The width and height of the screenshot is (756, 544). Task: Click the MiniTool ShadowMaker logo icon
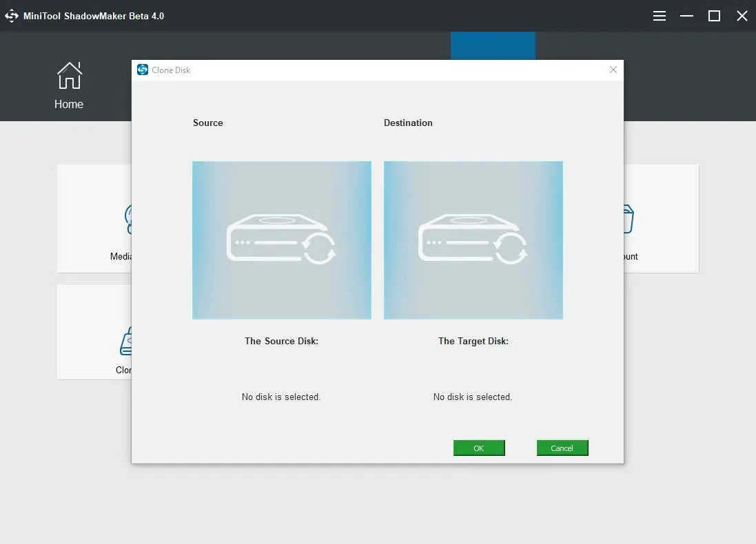(12, 16)
